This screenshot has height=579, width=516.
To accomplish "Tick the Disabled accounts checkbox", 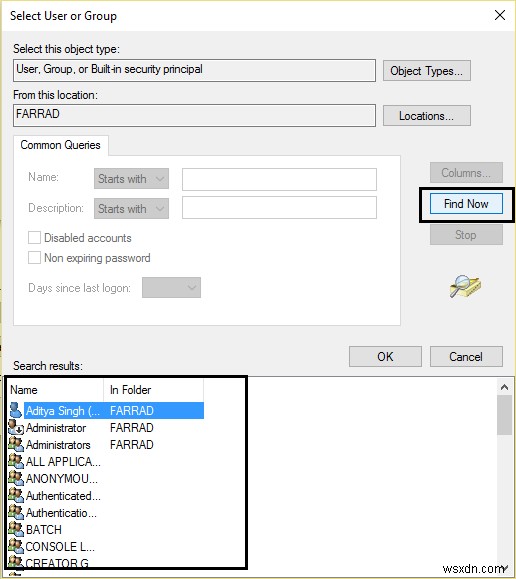I will pyautogui.click(x=34, y=237).
